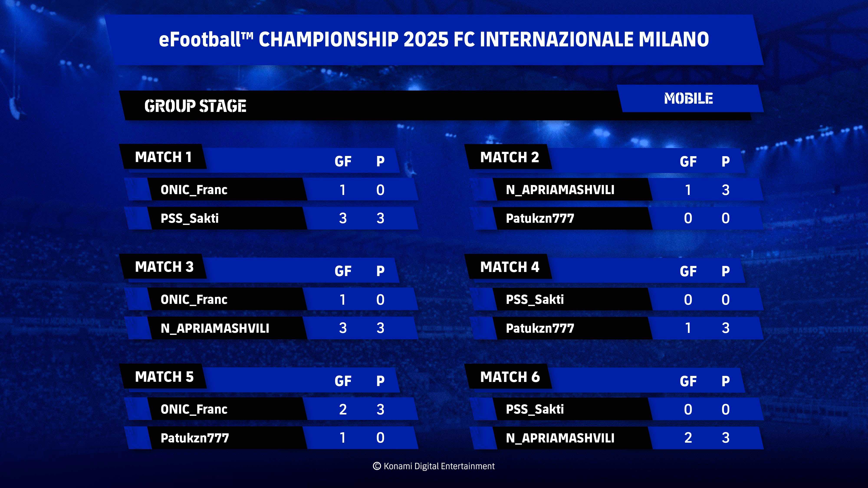Click the P column header of Match 6
This screenshot has width=868, height=488.
pos(726,381)
